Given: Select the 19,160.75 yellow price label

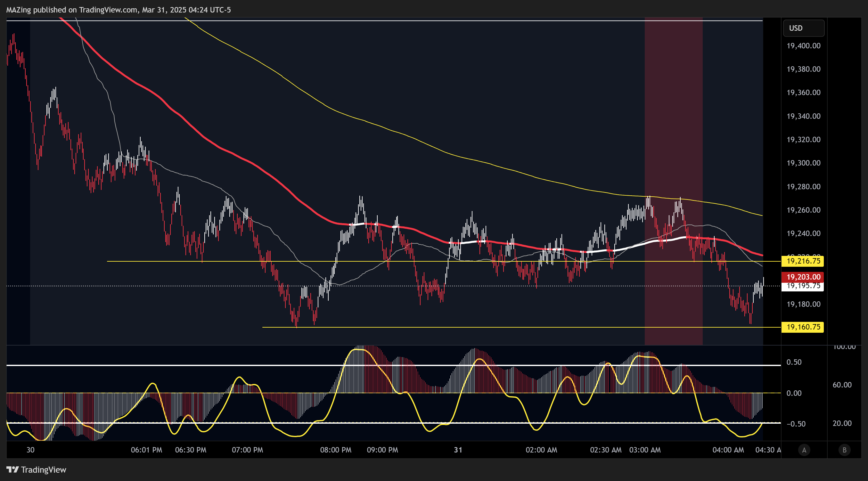Looking at the screenshot, I should point(803,327).
